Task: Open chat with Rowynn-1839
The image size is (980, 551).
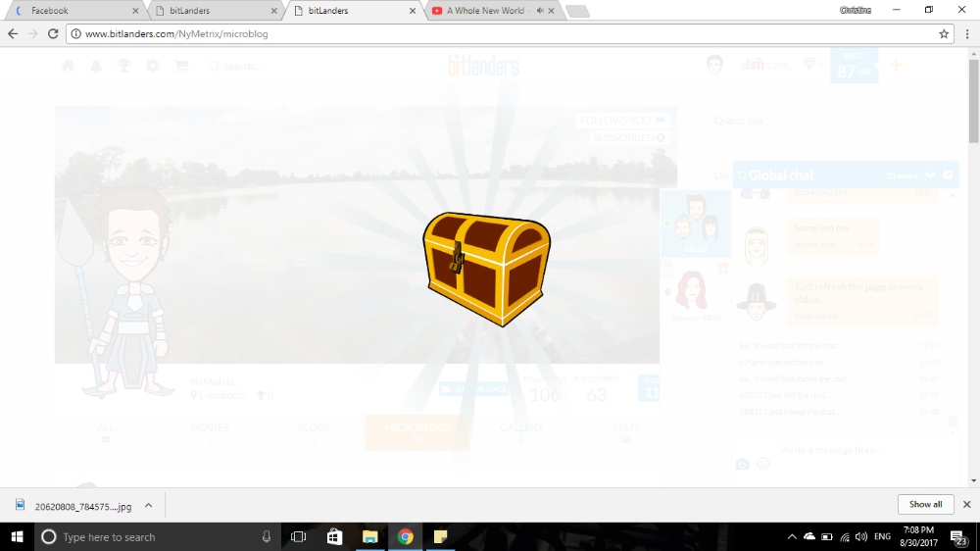Action: coord(696,295)
